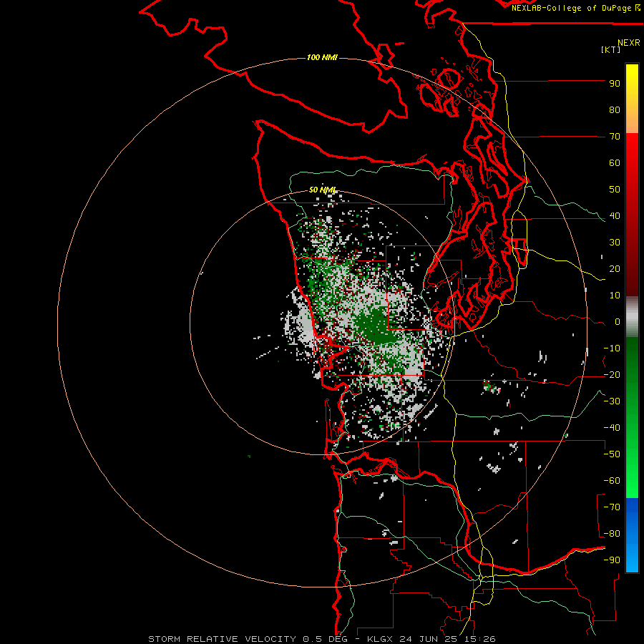Click the 90 value on the velocity scale
This screenshot has height=644, width=644.
click(x=615, y=84)
